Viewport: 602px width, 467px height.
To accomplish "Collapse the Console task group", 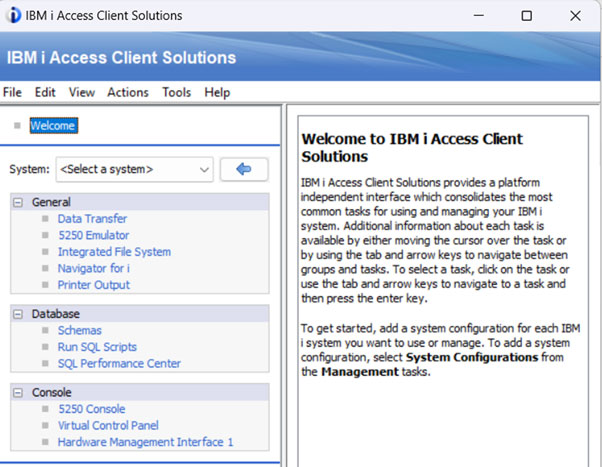I will tap(17, 392).
